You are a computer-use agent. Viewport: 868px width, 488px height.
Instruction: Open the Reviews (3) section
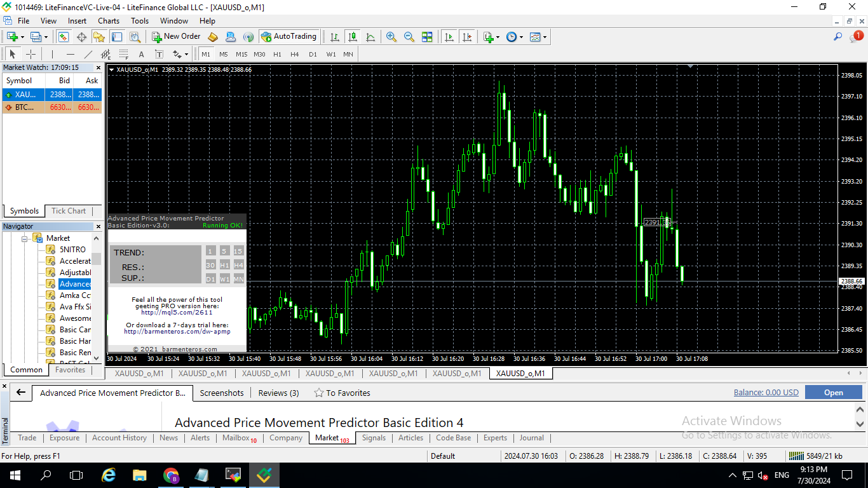(x=278, y=393)
